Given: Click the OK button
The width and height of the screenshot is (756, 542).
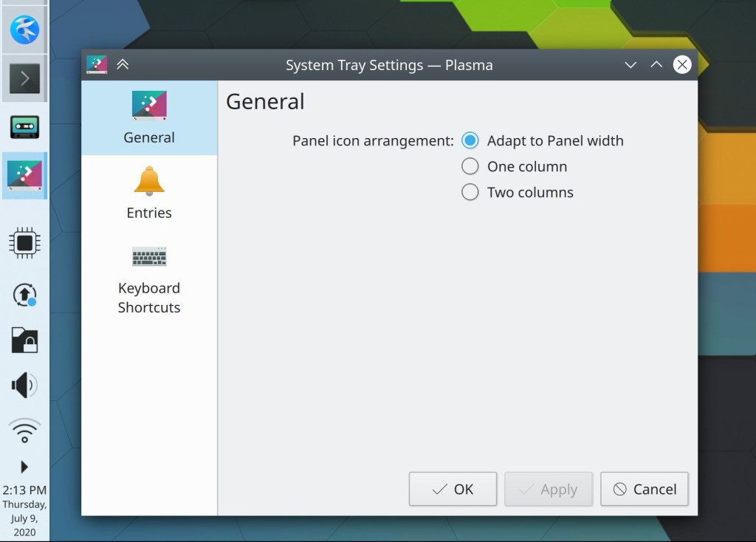Looking at the screenshot, I should coord(453,489).
